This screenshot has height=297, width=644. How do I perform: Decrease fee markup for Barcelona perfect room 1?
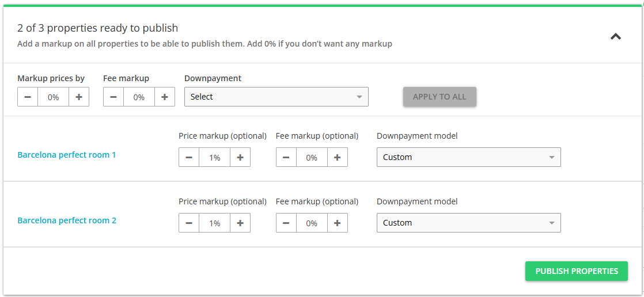coord(286,157)
